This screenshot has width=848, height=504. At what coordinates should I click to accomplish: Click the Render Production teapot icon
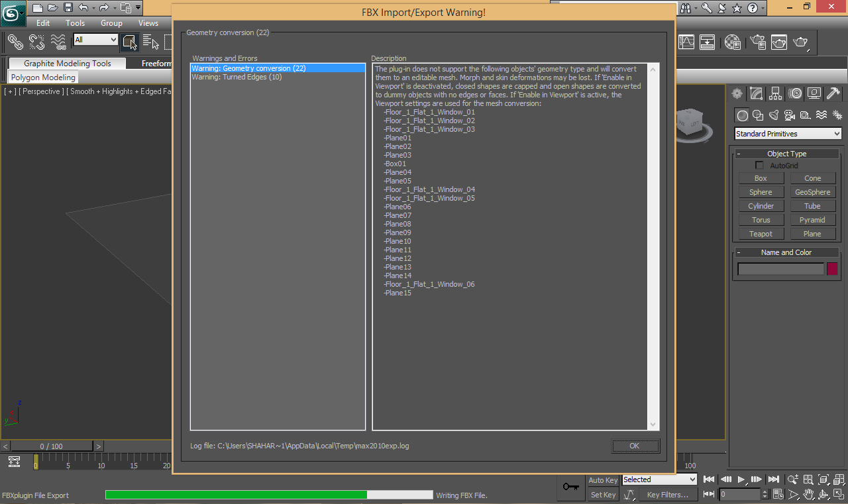[801, 42]
